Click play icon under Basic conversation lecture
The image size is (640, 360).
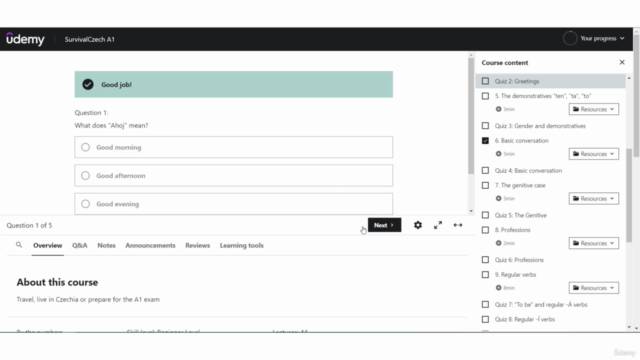(x=498, y=154)
